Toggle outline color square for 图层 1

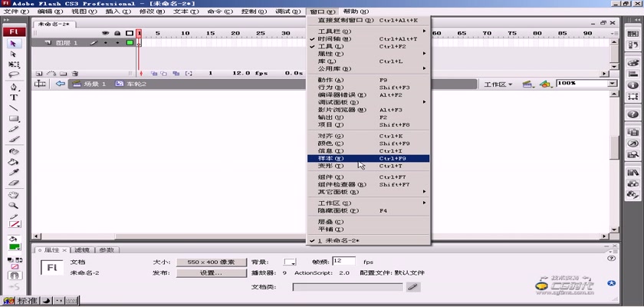pyautogui.click(x=130, y=42)
